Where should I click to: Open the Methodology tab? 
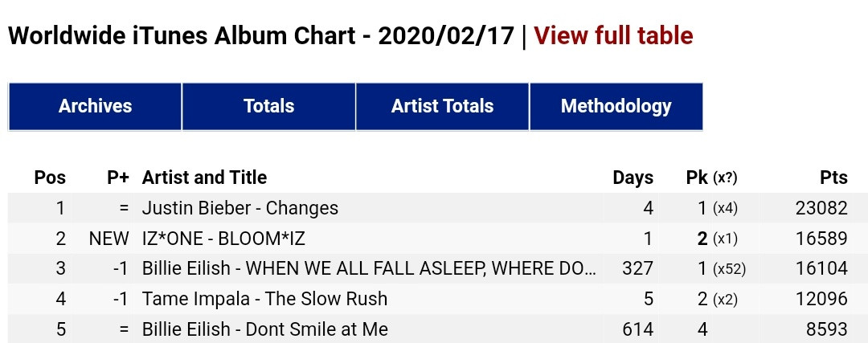point(616,106)
